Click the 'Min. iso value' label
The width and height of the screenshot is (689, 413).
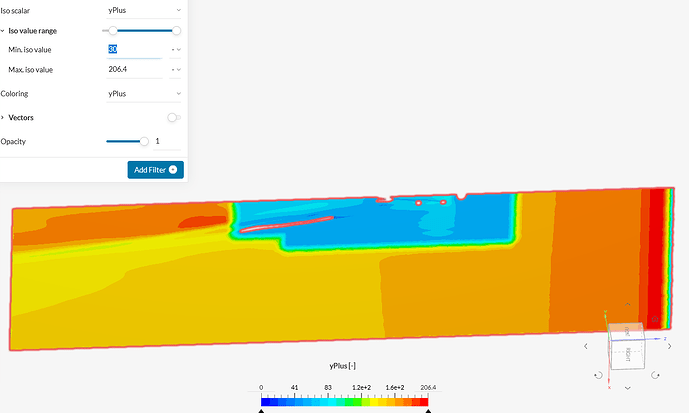[x=29, y=50]
